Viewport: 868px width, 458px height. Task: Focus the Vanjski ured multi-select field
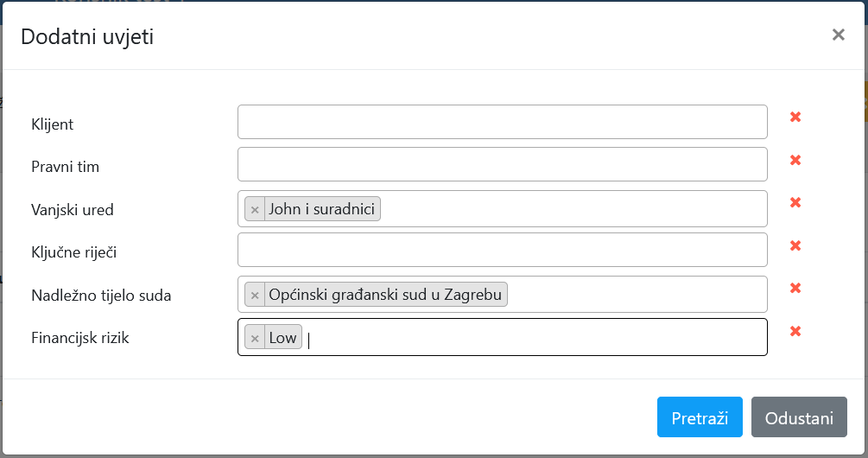pyautogui.click(x=570, y=209)
